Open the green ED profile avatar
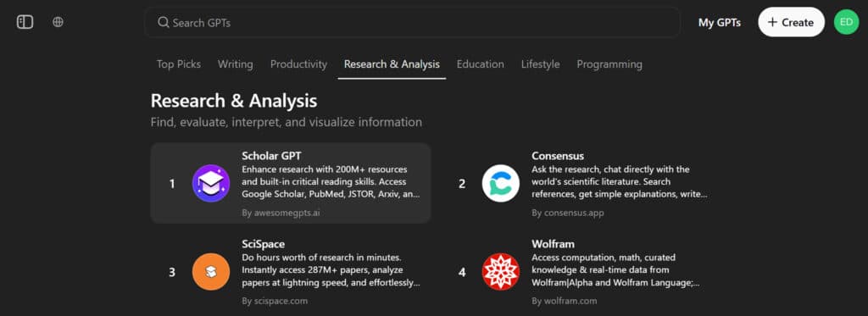Screen dimensions: 868x316 click(x=846, y=22)
